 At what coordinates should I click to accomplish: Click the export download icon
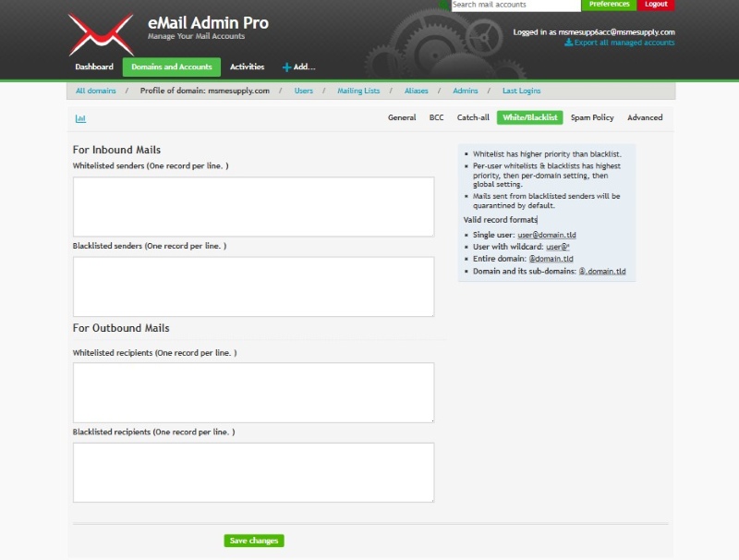pos(569,43)
